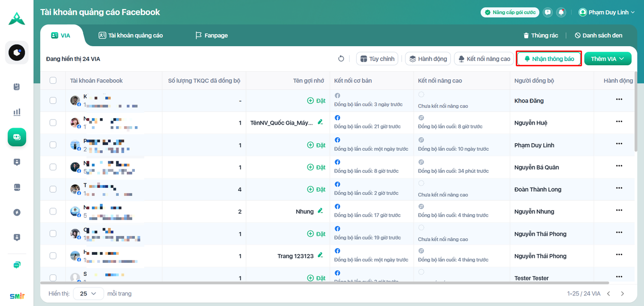
Task: Click Nâng cấp gói cước button
Action: 510,12
